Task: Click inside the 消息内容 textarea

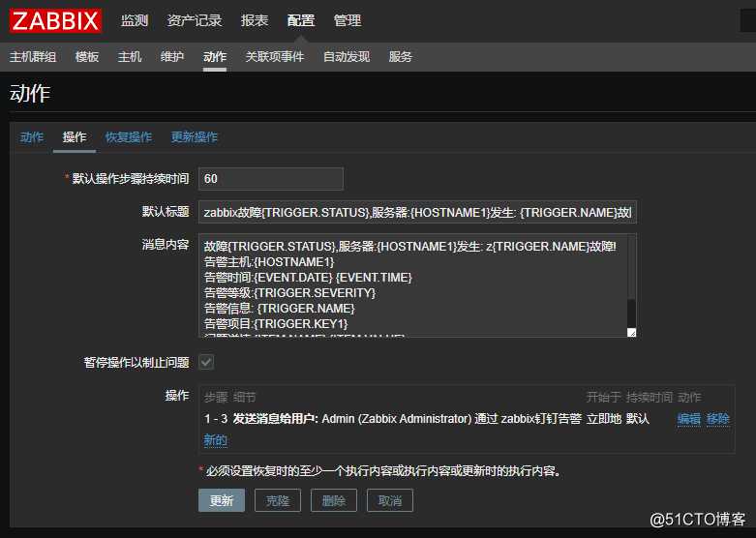Action: coord(417,285)
